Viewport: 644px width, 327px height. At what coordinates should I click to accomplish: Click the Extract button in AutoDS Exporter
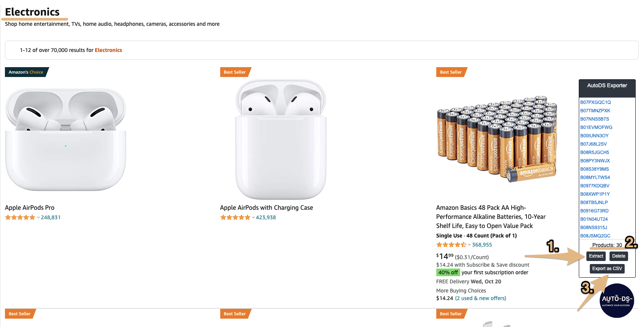(596, 256)
